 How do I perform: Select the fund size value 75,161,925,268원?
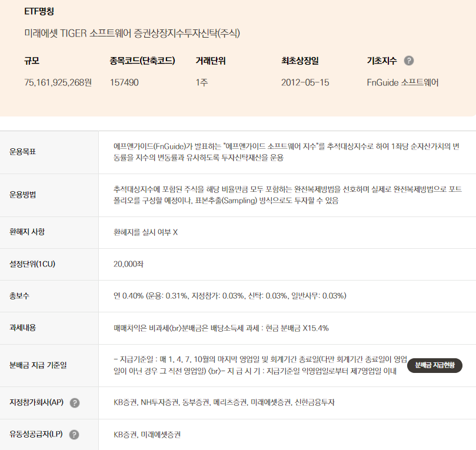(x=58, y=82)
